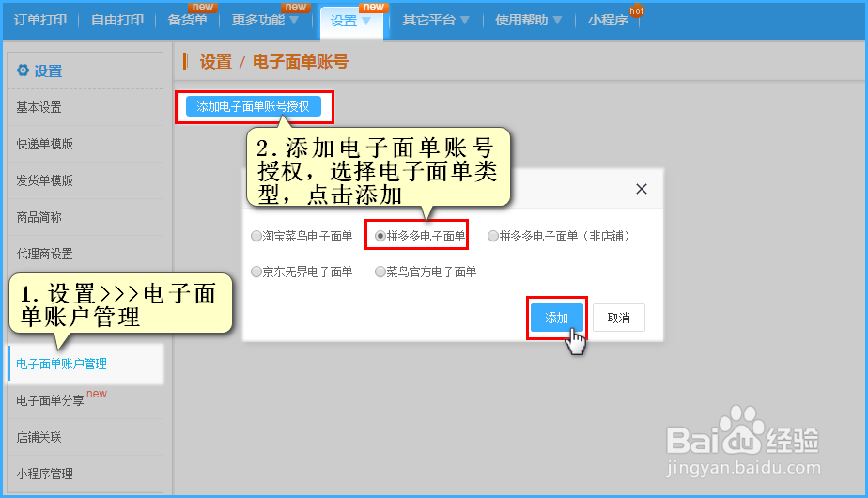Open 电子面单分享 in sidebar
Image resolution: width=868 pixels, height=498 pixels.
[x=85, y=400]
